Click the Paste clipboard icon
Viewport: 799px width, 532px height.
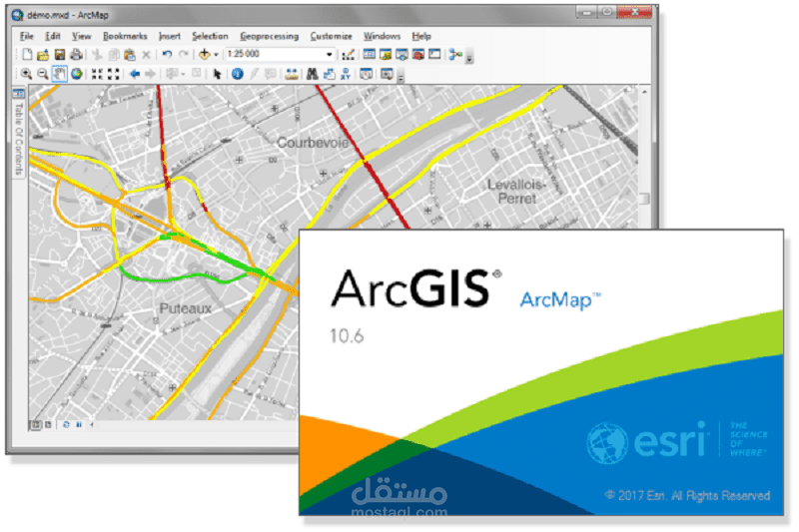click(130, 54)
